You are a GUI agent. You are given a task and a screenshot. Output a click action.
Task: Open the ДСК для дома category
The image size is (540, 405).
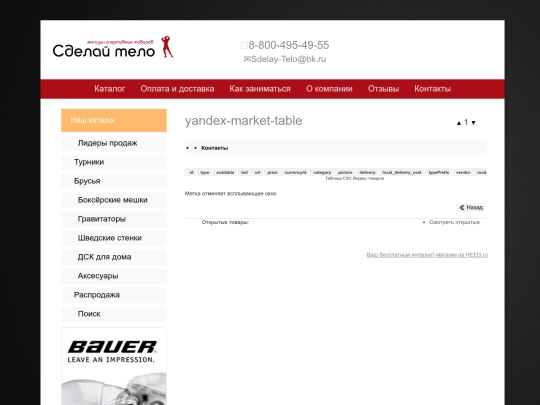pyautogui.click(x=114, y=257)
